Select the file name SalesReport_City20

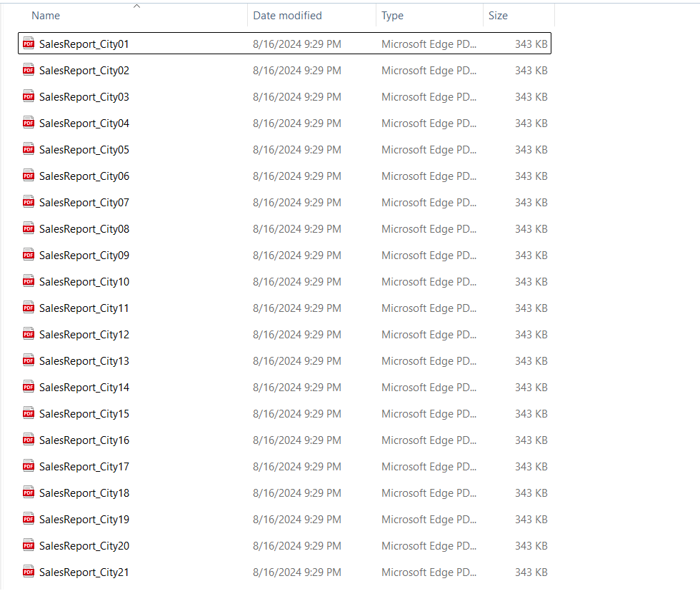84,545
